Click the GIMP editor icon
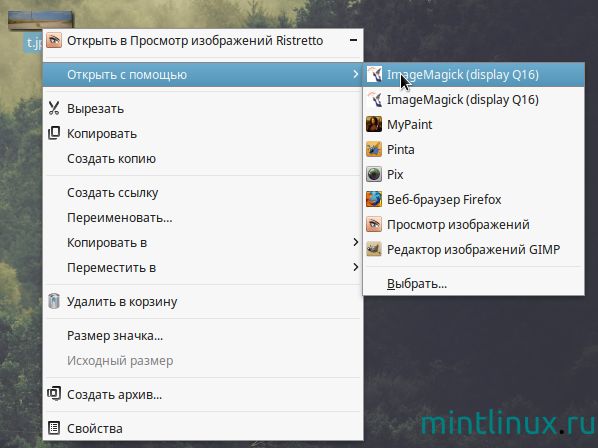This screenshot has height=448, width=598. coord(374,249)
